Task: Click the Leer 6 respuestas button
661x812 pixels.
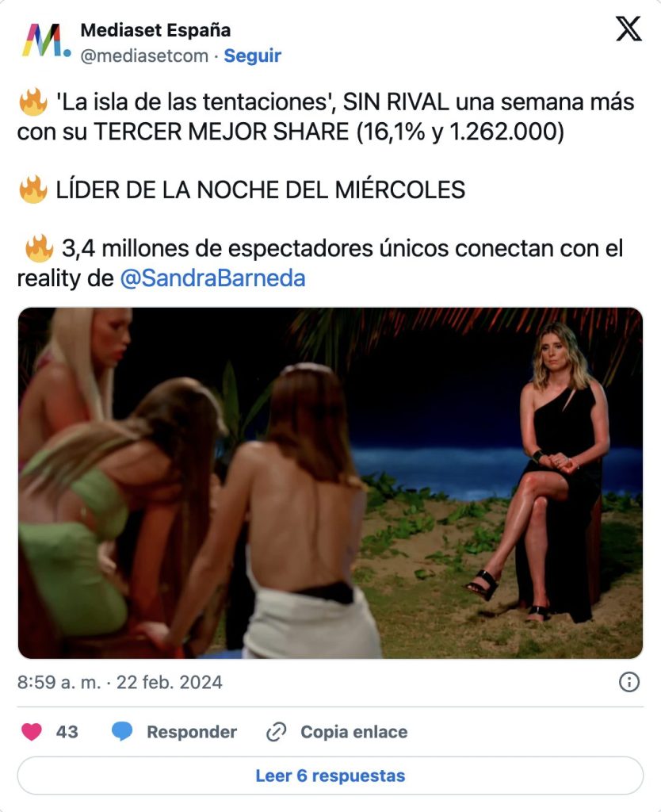Action: 330,776
